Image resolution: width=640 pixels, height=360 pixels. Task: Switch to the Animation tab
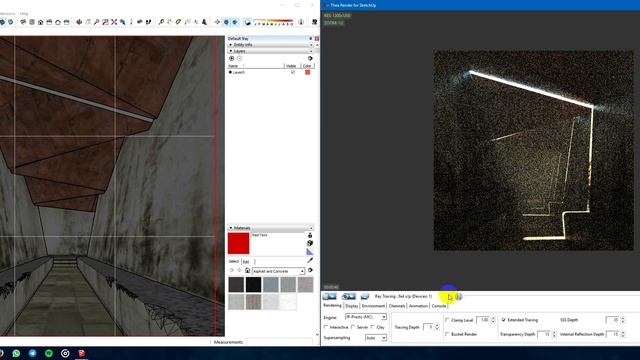pyautogui.click(x=418, y=306)
